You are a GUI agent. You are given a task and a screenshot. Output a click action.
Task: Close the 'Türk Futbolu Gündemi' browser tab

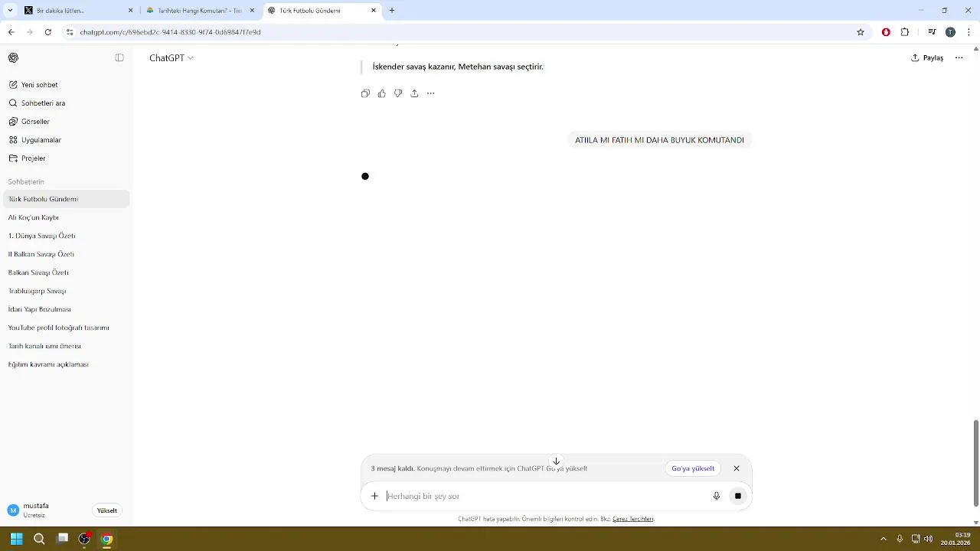[x=374, y=11]
